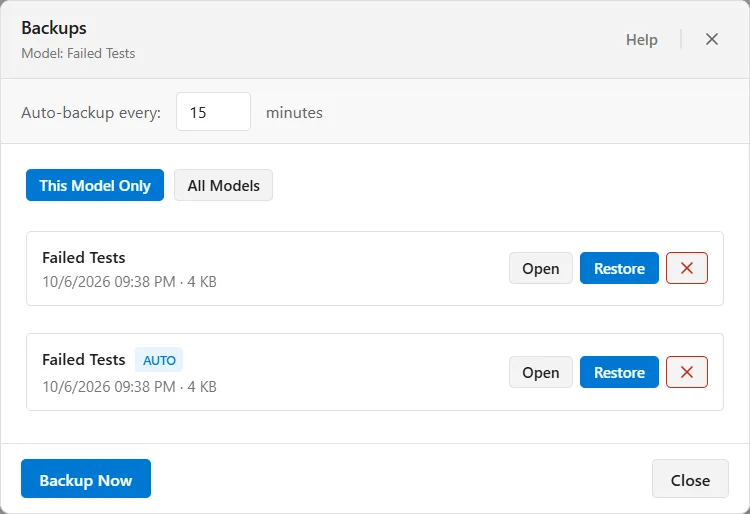Click the Backup Now button

[86, 479]
